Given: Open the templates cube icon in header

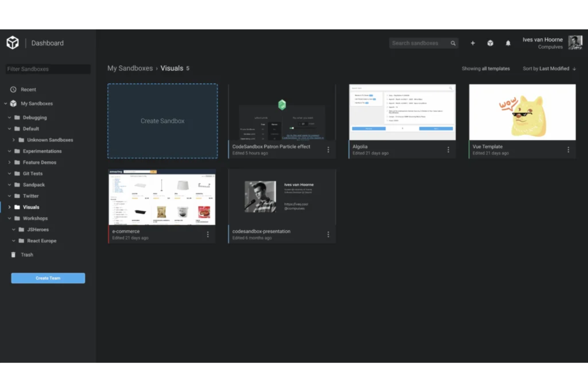Looking at the screenshot, I should click(490, 43).
